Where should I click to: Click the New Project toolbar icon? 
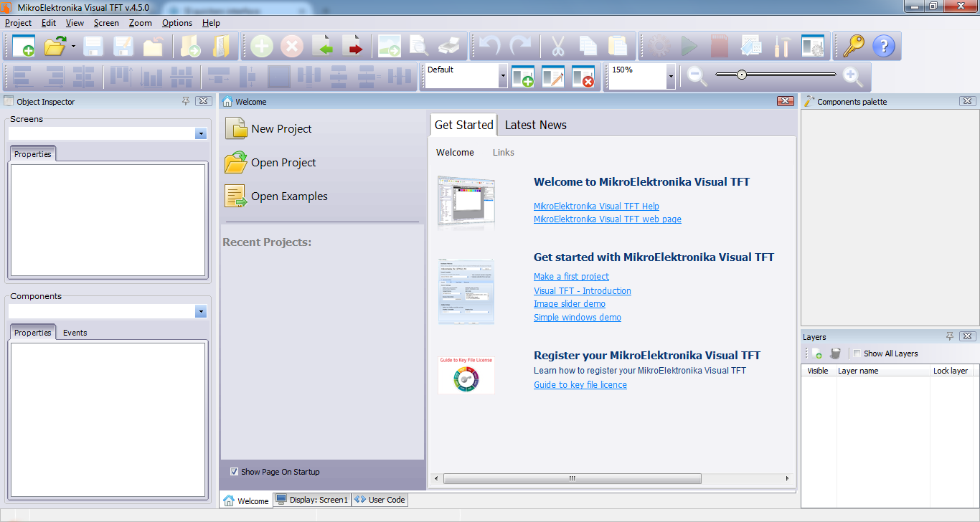tap(24, 47)
